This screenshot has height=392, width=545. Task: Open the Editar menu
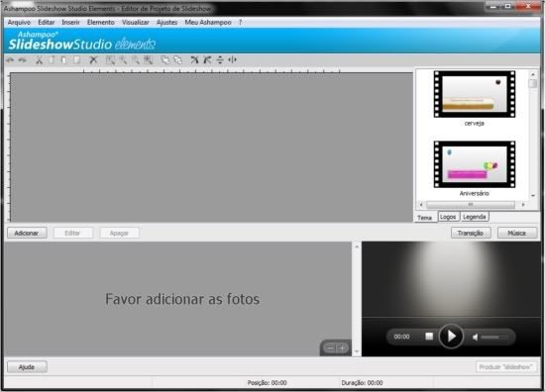(47, 22)
